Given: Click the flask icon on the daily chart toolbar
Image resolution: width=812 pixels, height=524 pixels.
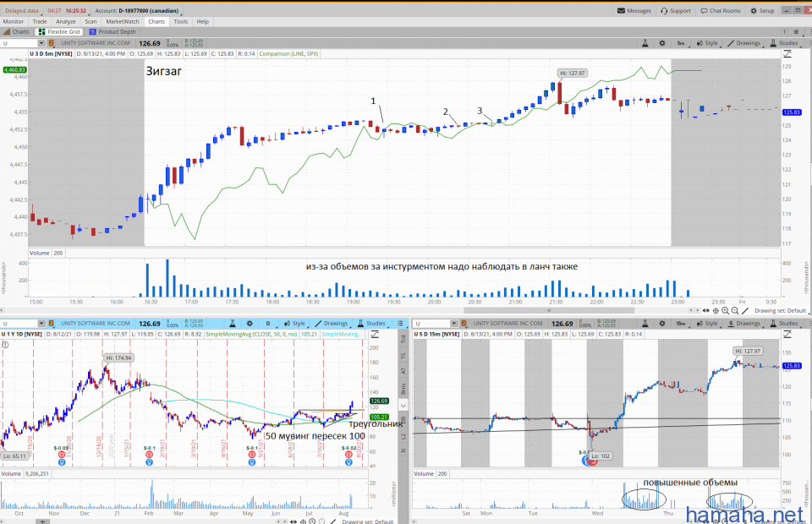Looking at the screenshot, I should pos(233,324).
